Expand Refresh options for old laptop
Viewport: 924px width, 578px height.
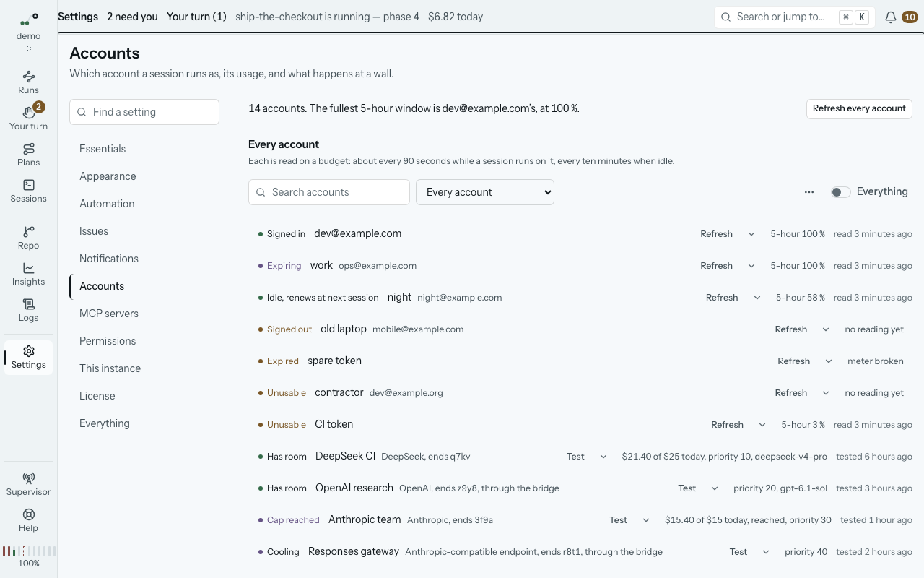(x=826, y=329)
